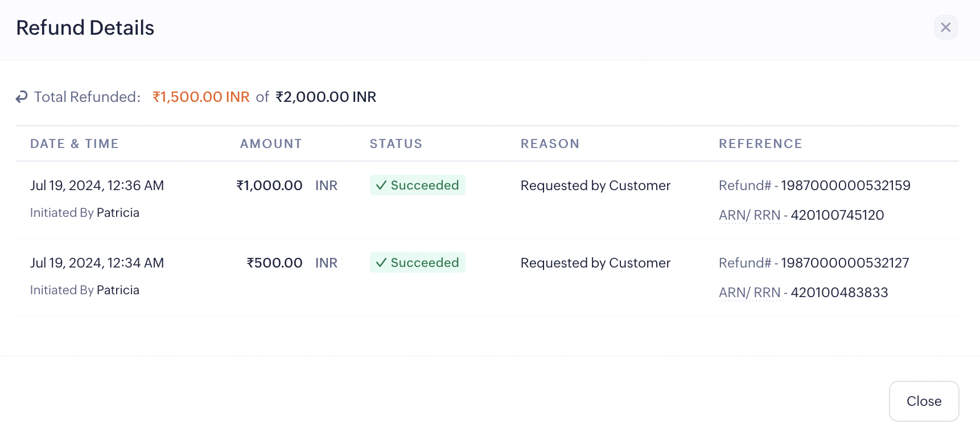
Task: Click the Reference column header
Action: tap(760, 144)
